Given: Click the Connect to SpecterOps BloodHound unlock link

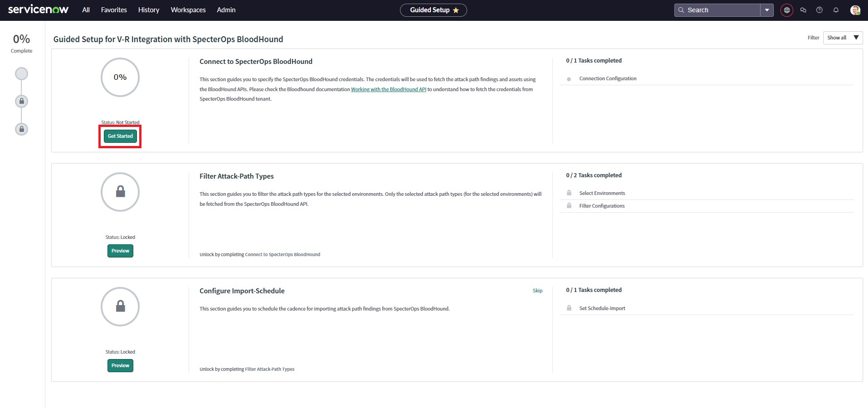Looking at the screenshot, I should pos(283,255).
